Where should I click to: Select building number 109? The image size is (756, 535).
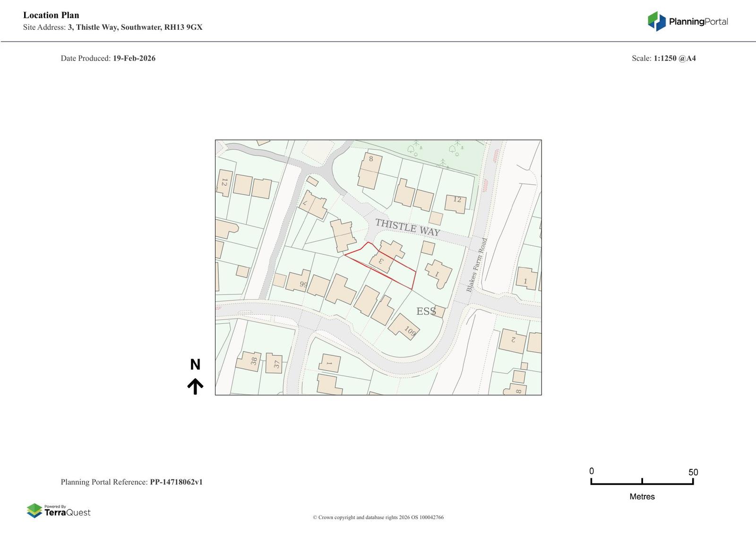tap(404, 327)
